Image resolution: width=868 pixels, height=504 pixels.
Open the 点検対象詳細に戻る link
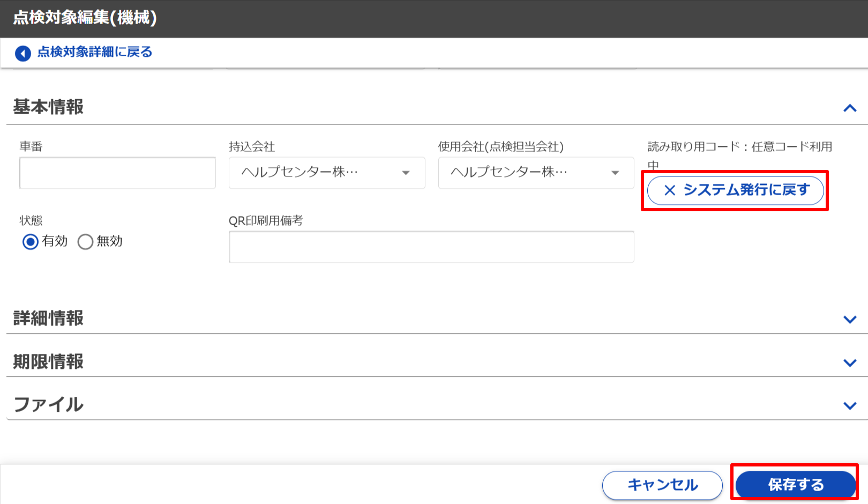click(94, 52)
